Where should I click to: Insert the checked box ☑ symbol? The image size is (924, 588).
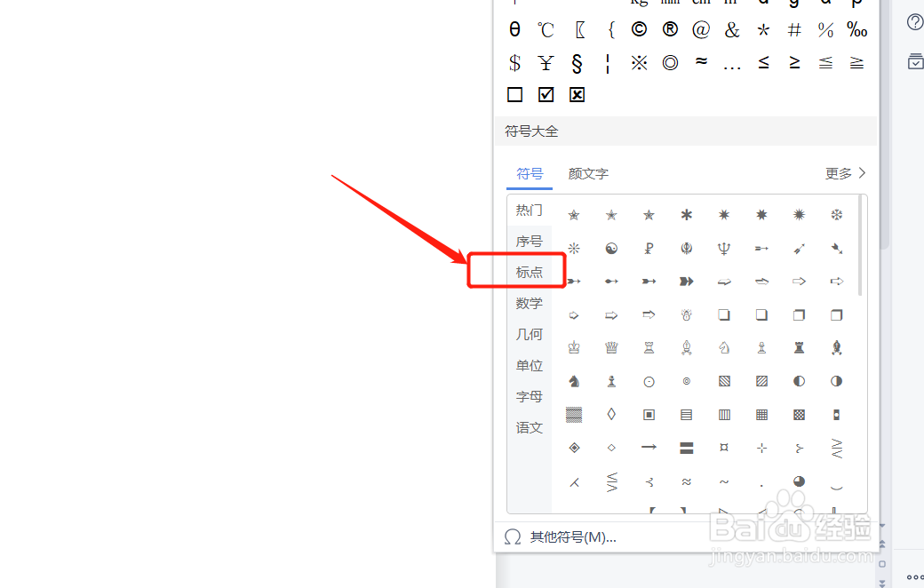pyautogui.click(x=546, y=94)
